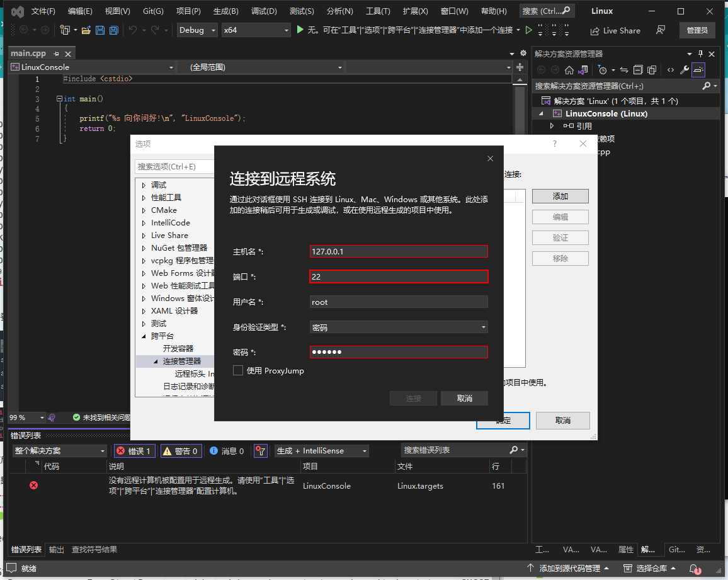Click the Live Share icon
The image size is (728, 580).
click(x=594, y=31)
